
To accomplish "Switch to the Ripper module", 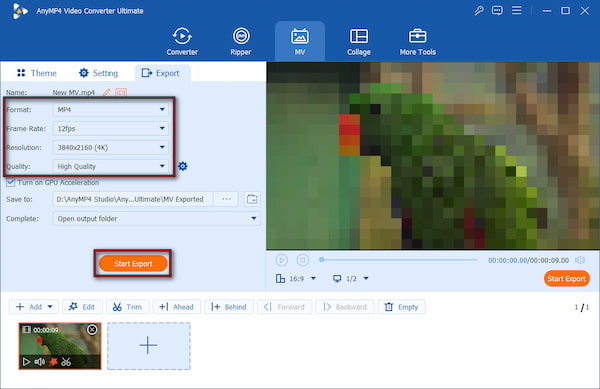I will 241,42.
